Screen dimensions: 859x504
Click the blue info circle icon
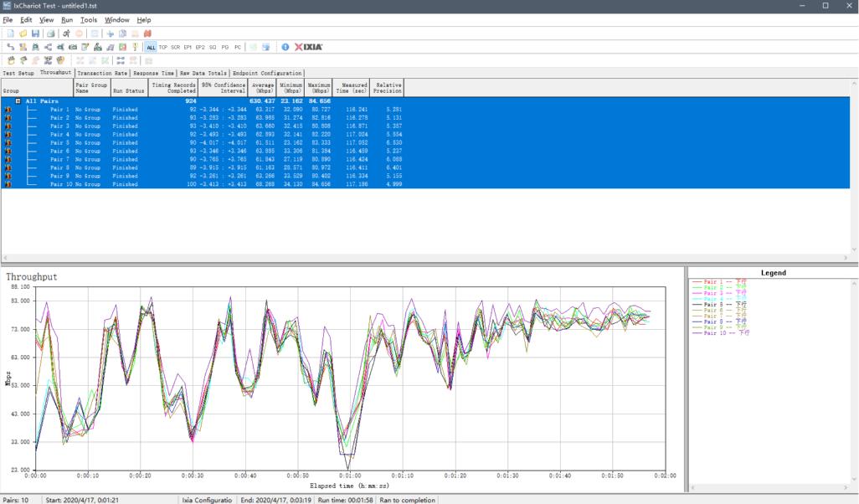(285, 47)
